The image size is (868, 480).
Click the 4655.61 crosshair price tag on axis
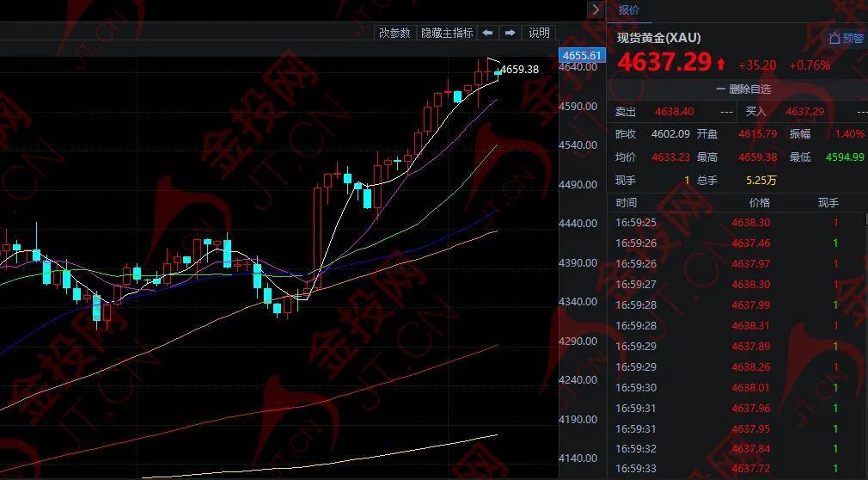[x=582, y=55]
